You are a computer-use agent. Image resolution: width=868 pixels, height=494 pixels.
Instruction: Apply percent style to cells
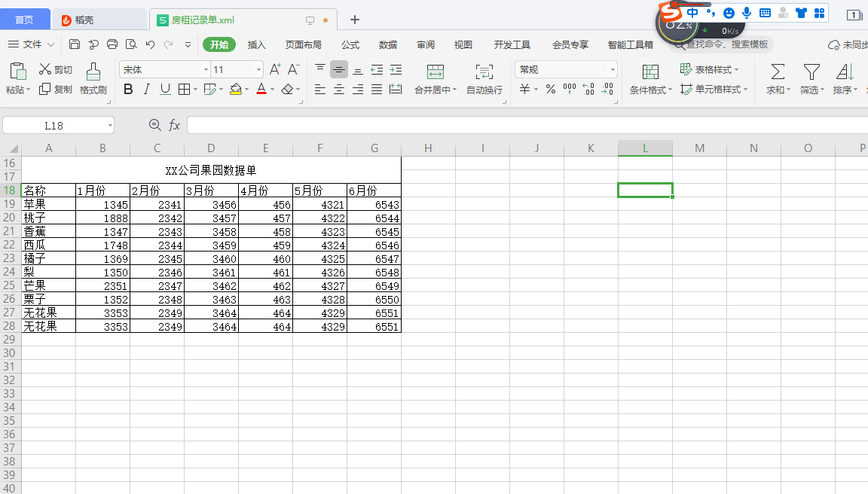[550, 89]
